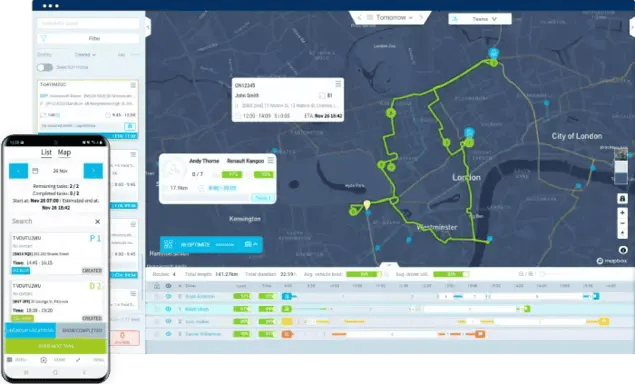The width and height of the screenshot is (635, 384).
Task: Tick the first driver row checkbox
Action: tap(156, 297)
